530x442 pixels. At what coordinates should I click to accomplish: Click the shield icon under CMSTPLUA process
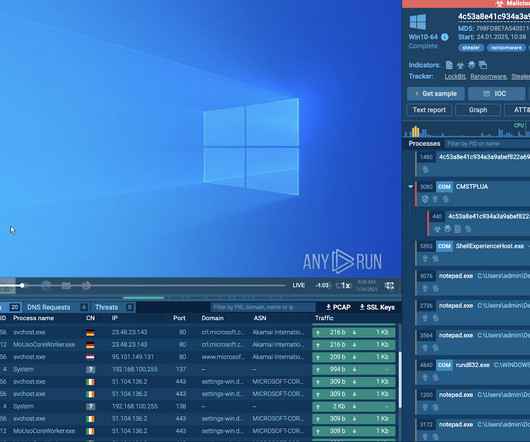coord(425,199)
